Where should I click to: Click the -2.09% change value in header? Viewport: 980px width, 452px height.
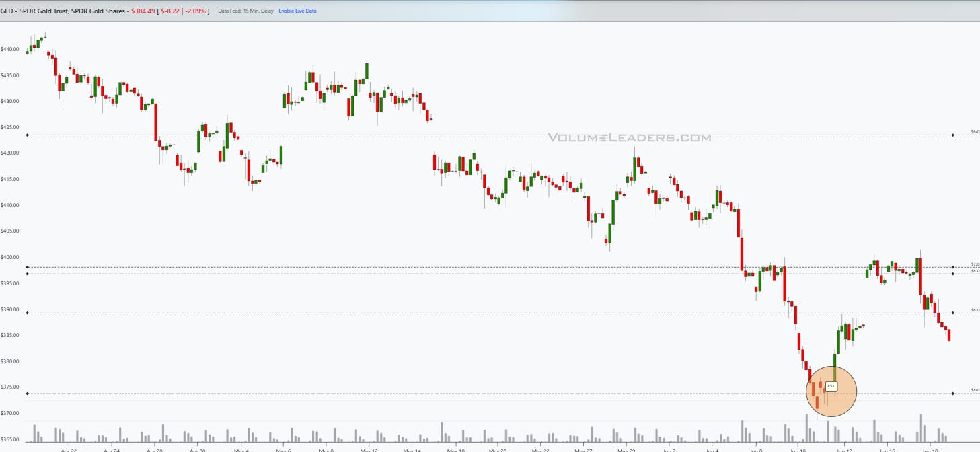point(194,11)
